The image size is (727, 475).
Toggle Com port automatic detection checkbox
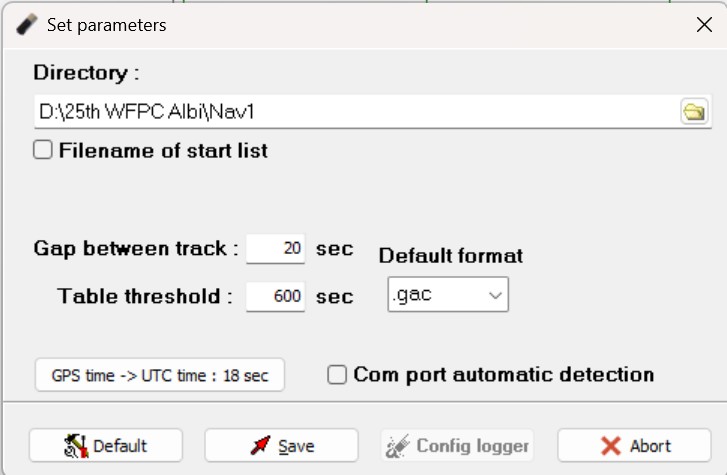[x=337, y=375]
